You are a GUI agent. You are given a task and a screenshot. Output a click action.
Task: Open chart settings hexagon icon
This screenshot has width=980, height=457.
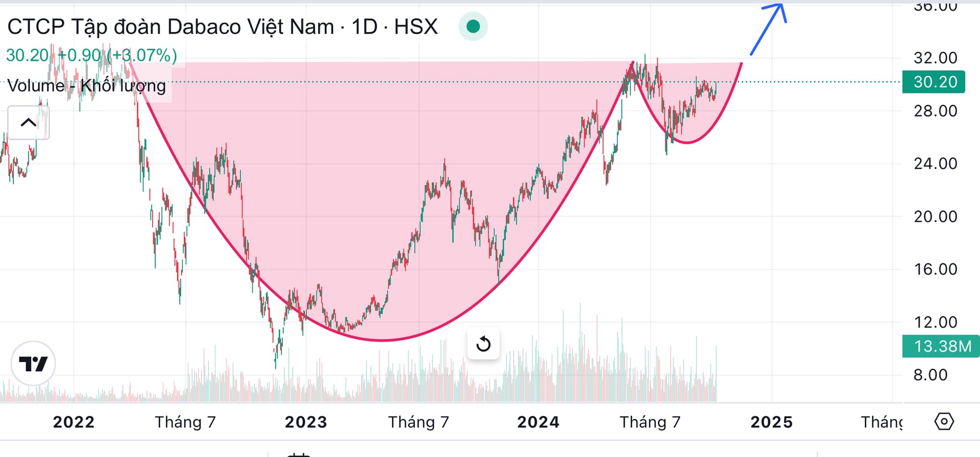tap(944, 422)
